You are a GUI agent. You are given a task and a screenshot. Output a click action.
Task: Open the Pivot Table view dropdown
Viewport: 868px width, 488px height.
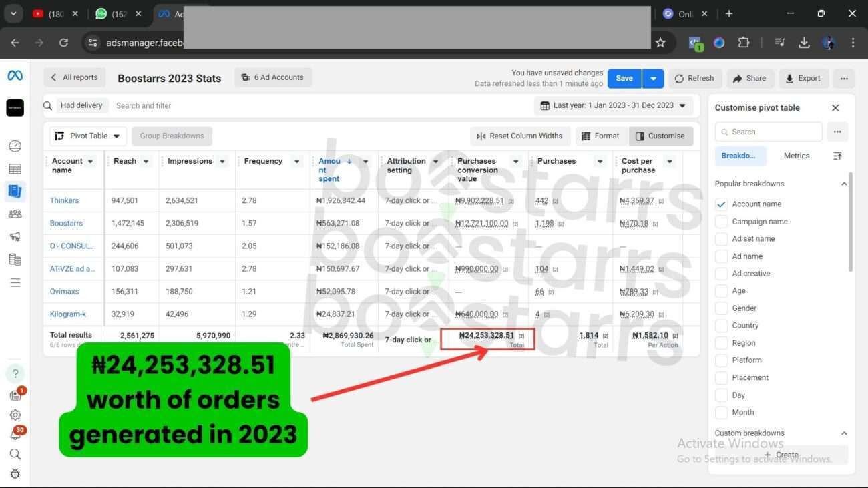(x=88, y=136)
